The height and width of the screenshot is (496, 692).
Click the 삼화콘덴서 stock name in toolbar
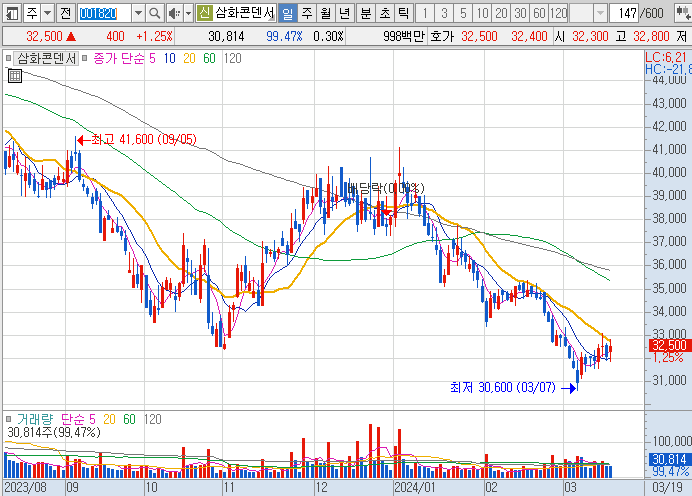tap(244, 13)
